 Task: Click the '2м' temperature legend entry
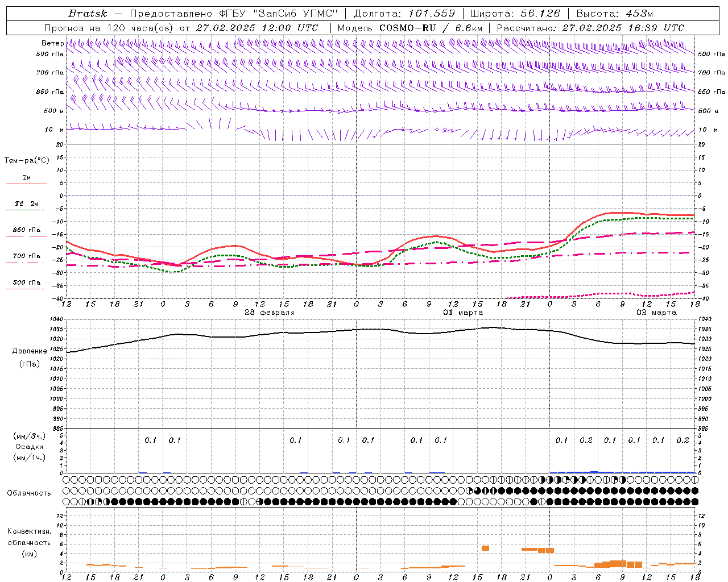(x=27, y=178)
